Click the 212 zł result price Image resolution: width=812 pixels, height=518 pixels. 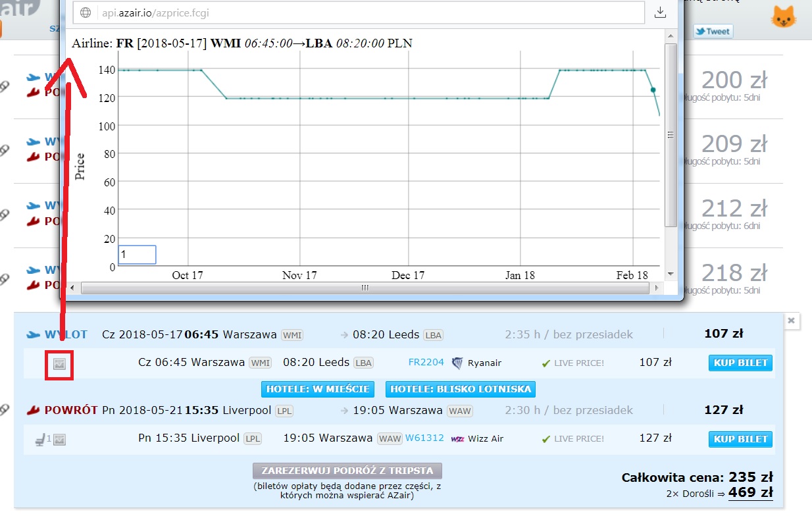(x=734, y=209)
